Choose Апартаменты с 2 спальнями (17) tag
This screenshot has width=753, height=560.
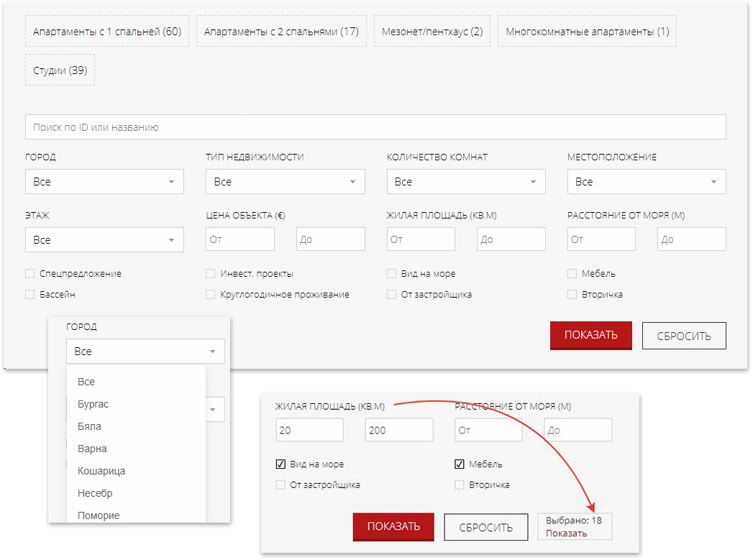281,32
